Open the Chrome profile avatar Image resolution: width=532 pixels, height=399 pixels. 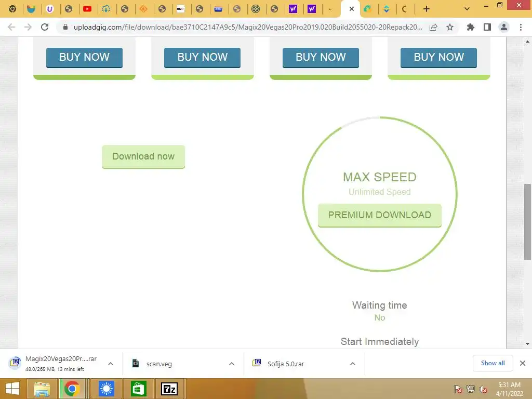point(504,27)
